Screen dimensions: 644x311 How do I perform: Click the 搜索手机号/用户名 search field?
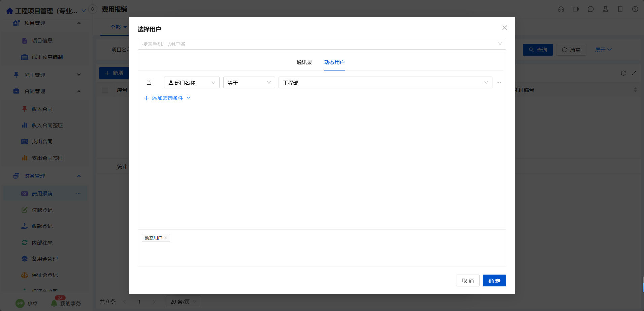(x=317, y=44)
